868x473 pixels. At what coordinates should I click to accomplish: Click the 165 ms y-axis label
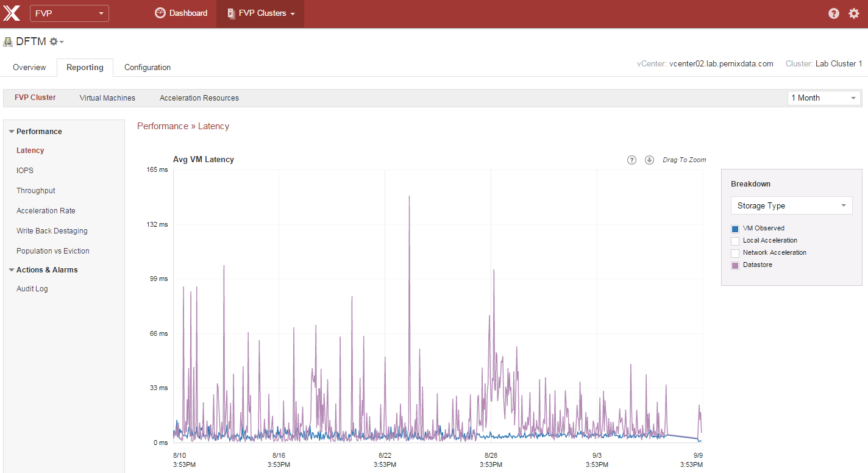(157, 170)
